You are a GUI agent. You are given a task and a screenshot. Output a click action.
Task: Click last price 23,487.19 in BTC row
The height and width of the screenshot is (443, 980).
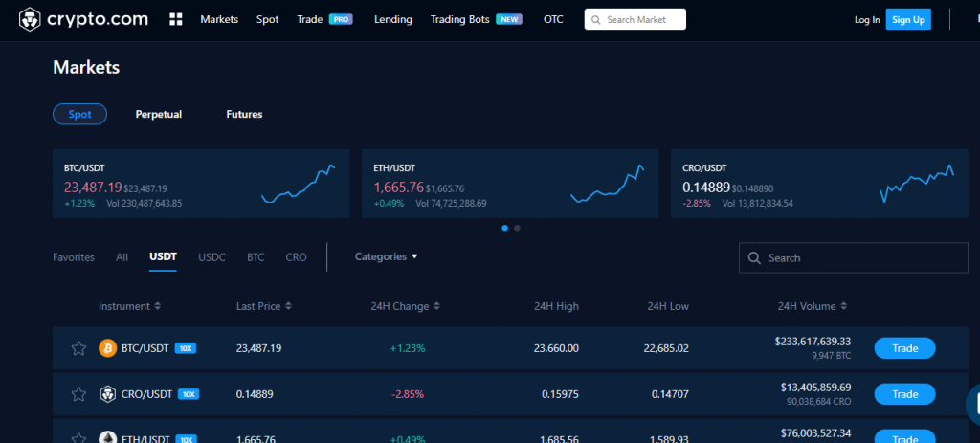coord(258,348)
